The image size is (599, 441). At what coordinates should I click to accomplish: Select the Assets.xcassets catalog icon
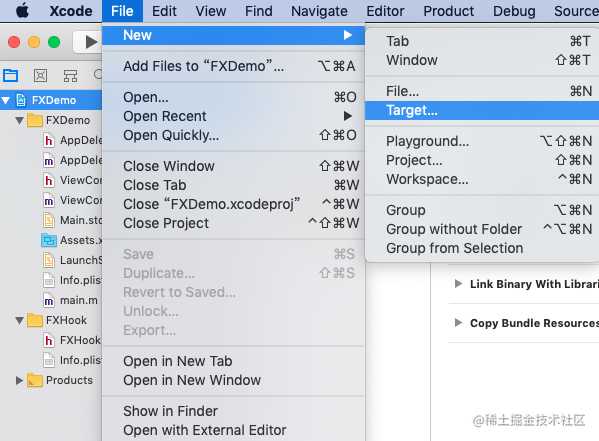point(49,240)
